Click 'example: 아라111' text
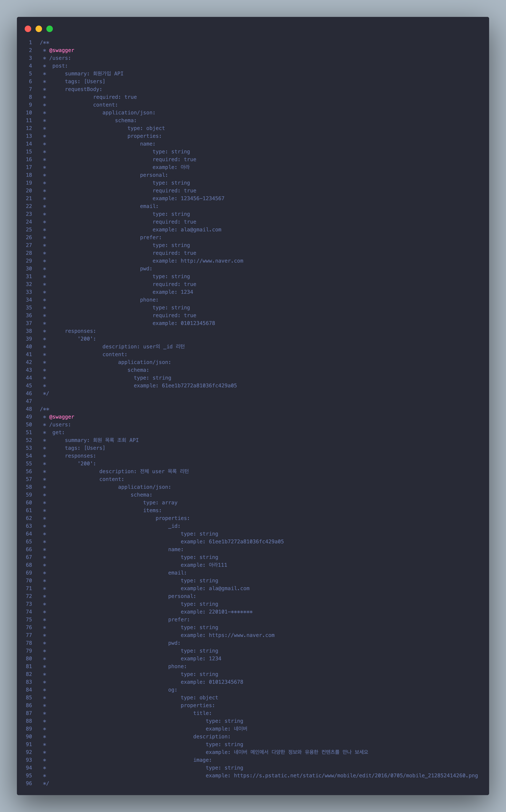 tap(204, 565)
